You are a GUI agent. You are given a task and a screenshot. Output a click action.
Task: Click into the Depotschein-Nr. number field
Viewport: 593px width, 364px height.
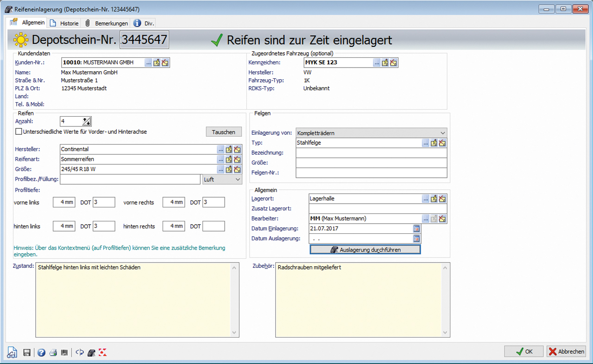(x=144, y=40)
